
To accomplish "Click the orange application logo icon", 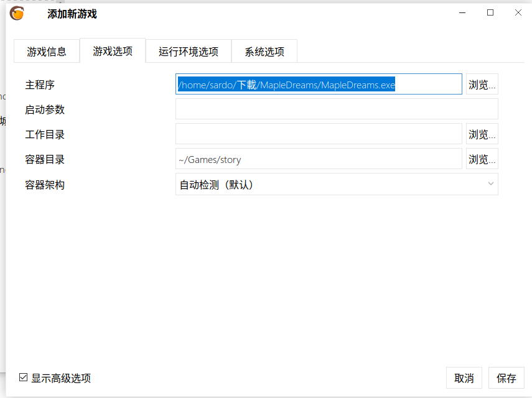I will (x=17, y=12).
